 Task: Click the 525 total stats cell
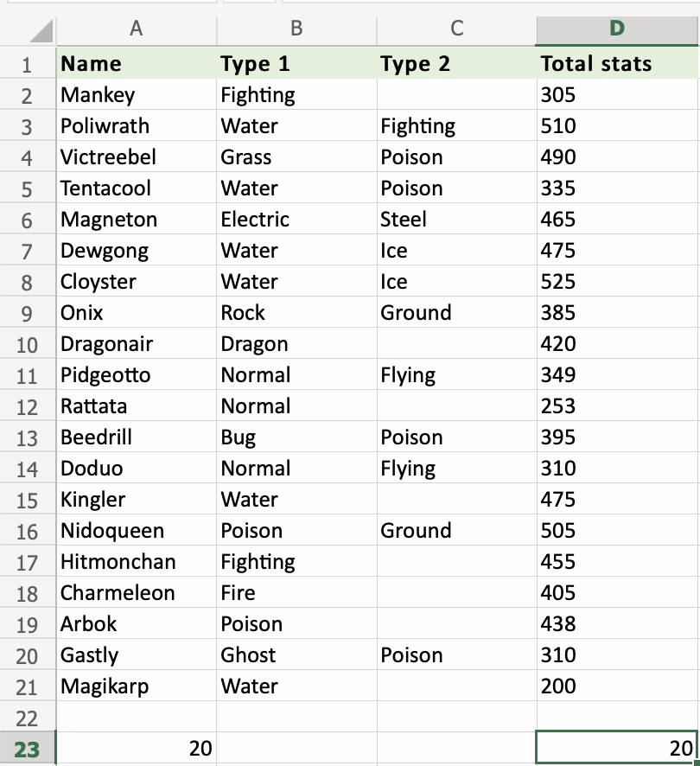[x=617, y=282]
